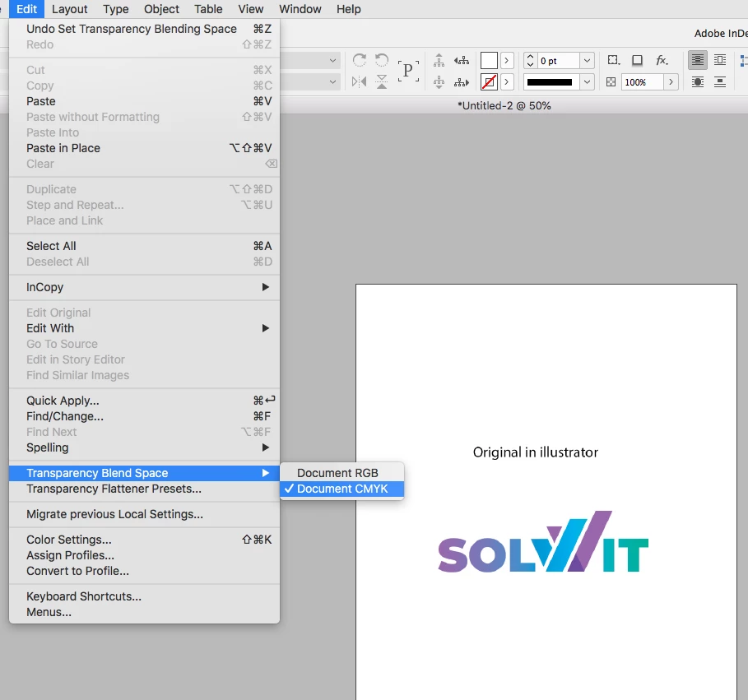
Task: Open the fx effects menu icon
Action: tap(662, 60)
